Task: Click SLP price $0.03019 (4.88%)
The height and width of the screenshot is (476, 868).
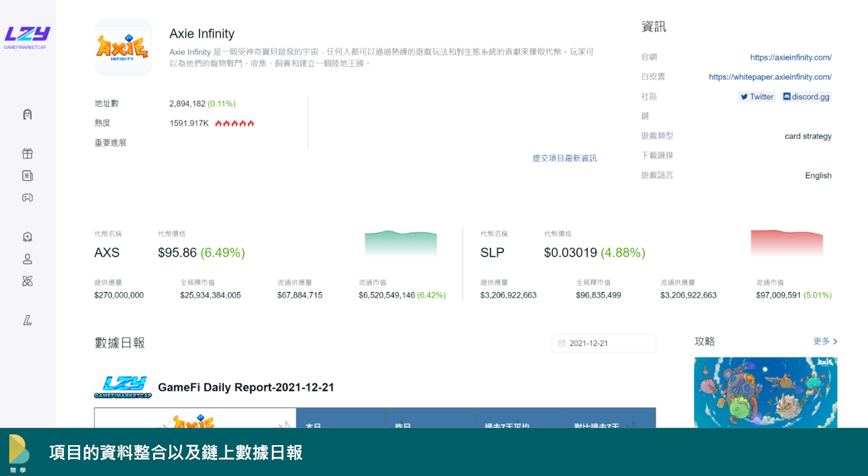Action: point(595,253)
